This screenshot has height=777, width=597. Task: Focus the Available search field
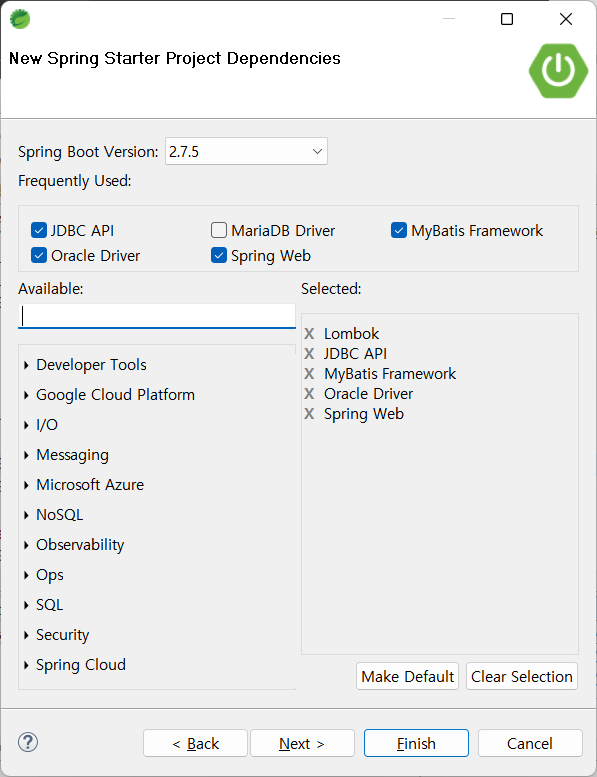point(157,316)
